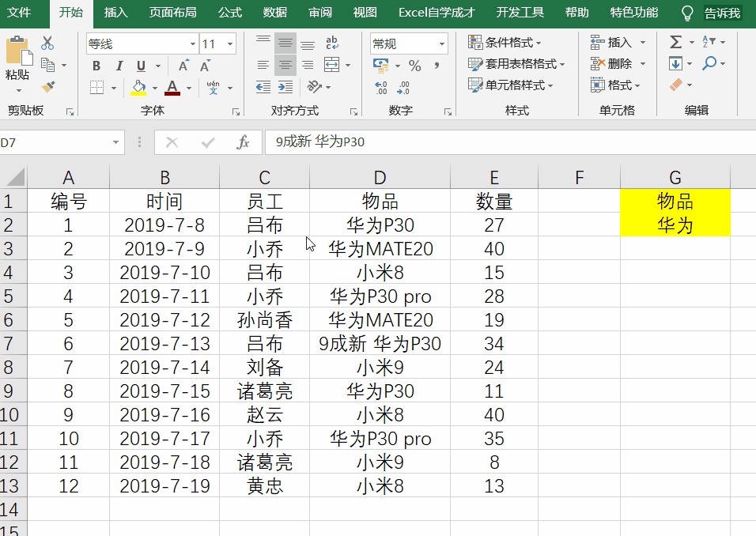This screenshot has height=536, width=756.
Task: Click Insert Function fx icon
Action: [243, 142]
